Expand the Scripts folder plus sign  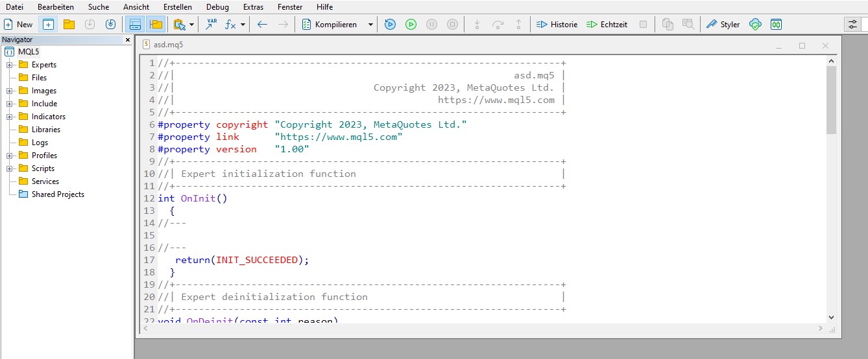pyautogui.click(x=10, y=168)
